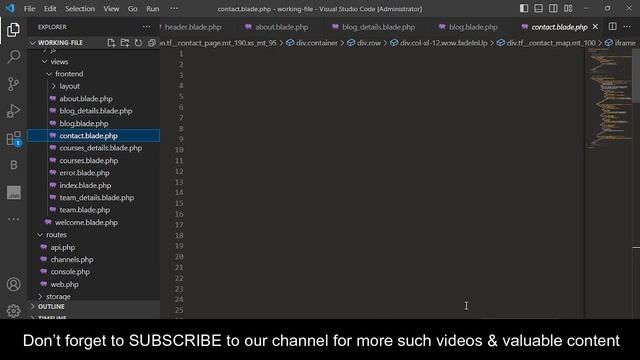
Task: Show additional views ellipsis in activity bar
Action: click(13, 219)
